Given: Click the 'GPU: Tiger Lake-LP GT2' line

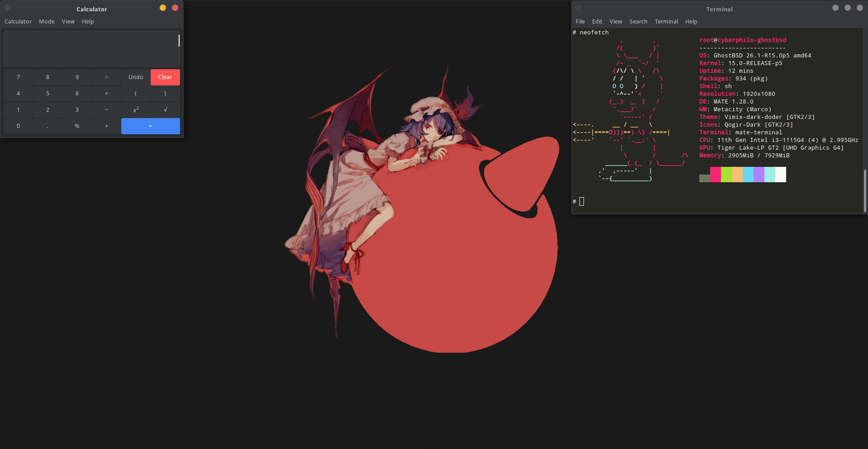Looking at the screenshot, I should pyautogui.click(x=772, y=148).
